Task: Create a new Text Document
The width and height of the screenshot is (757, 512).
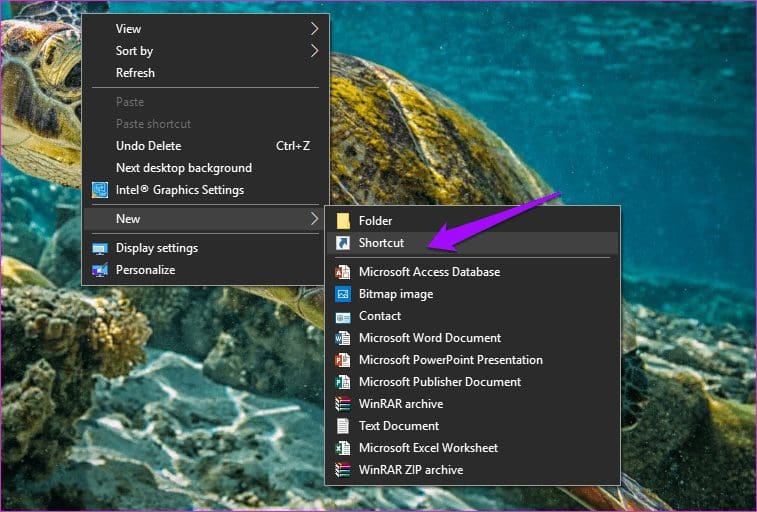Action: pos(473,426)
